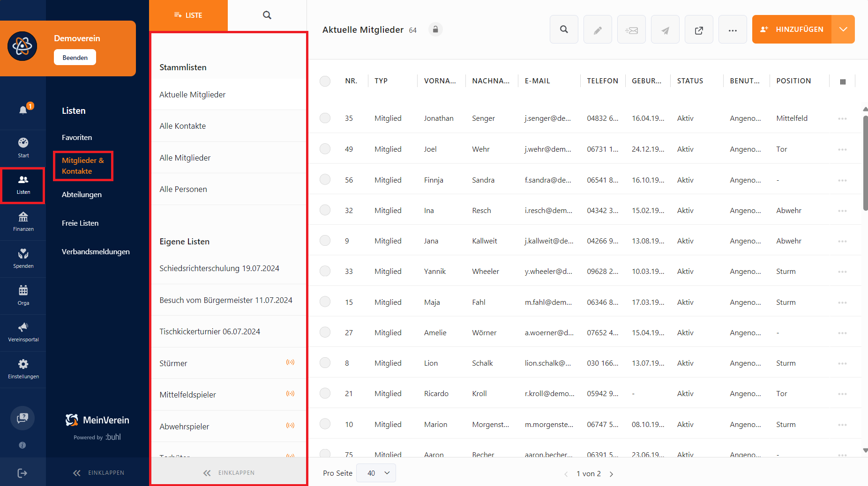Switch to the search tab in list panel
Viewport: 868px width, 486px height.
pos(267,15)
